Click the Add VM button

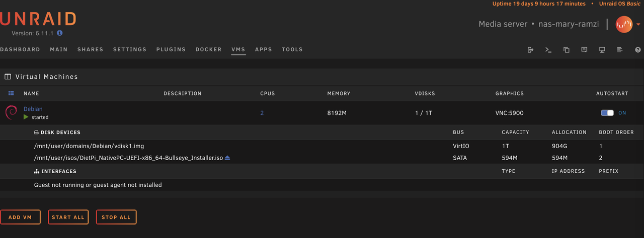coord(20,217)
